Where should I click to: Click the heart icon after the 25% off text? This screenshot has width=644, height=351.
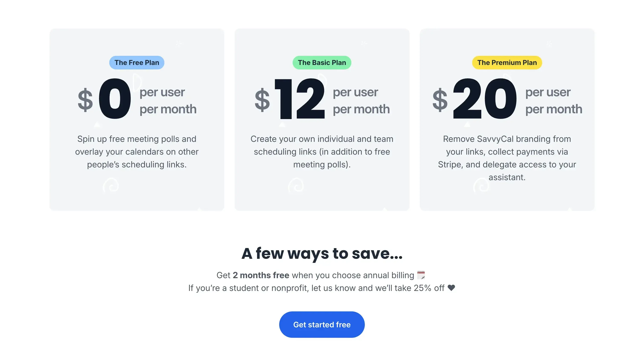[451, 288]
